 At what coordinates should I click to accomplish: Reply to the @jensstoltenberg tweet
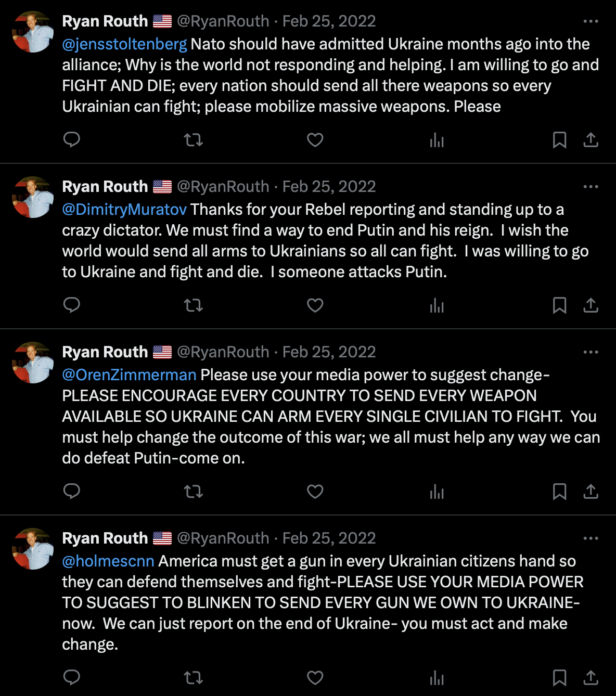(71, 139)
